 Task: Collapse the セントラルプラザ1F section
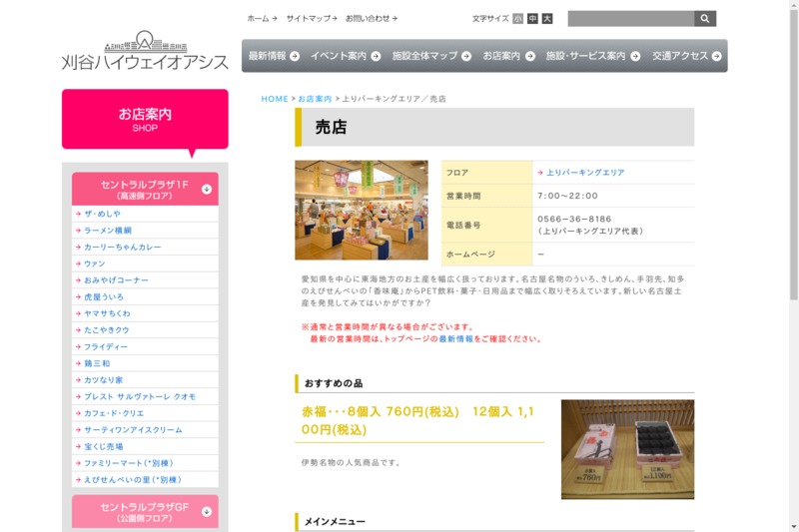(207, 189)
